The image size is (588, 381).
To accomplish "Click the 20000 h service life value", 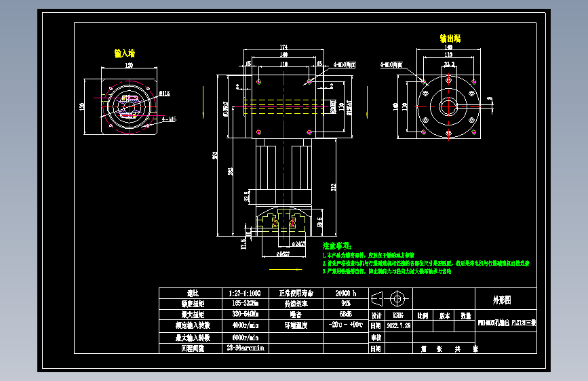I will click(346, 294).
